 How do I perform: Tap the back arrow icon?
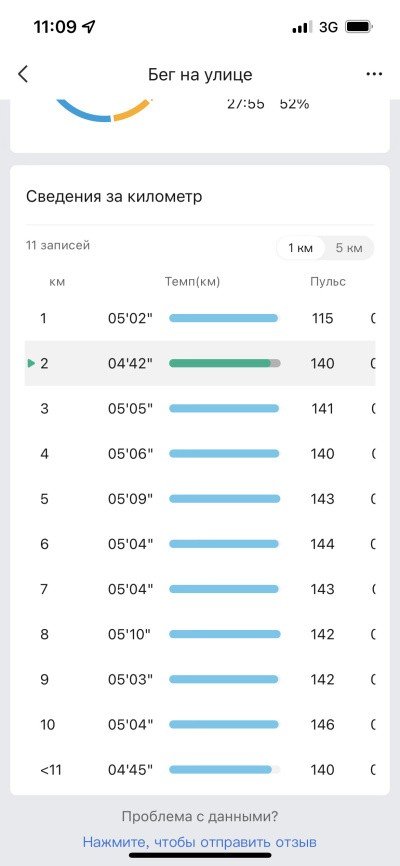point(23,74)
